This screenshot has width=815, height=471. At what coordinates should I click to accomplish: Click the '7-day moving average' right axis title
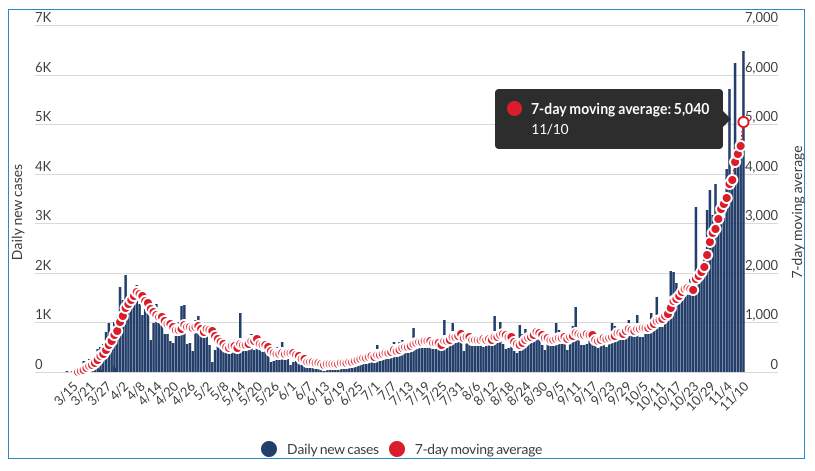[x=797, y=212]
